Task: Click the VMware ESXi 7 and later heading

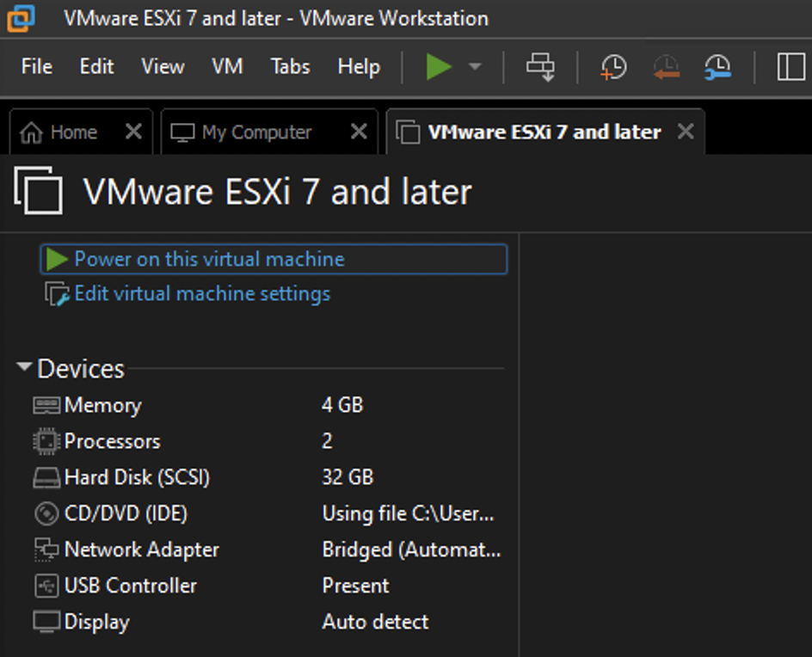Action: tap(278, 192)
